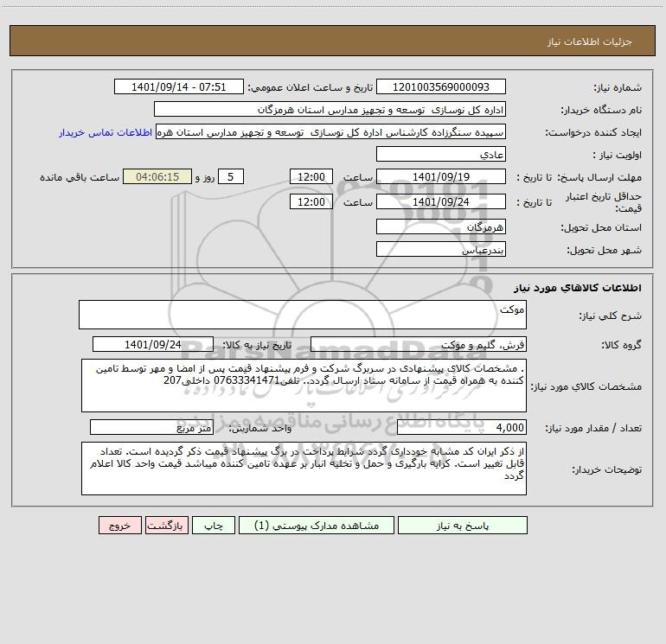Click the priority field عادی

point(441,154)
